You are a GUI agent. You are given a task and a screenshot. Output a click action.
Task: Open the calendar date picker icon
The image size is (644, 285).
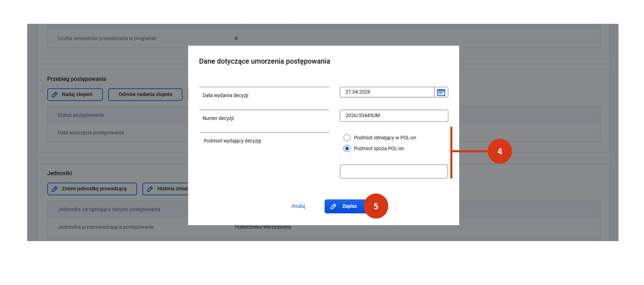pos(441,92)
